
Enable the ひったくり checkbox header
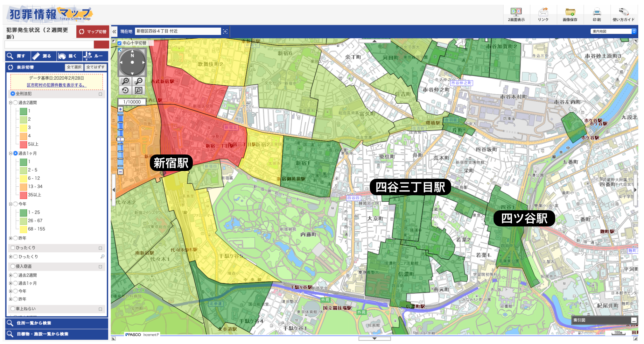point(13,247)
